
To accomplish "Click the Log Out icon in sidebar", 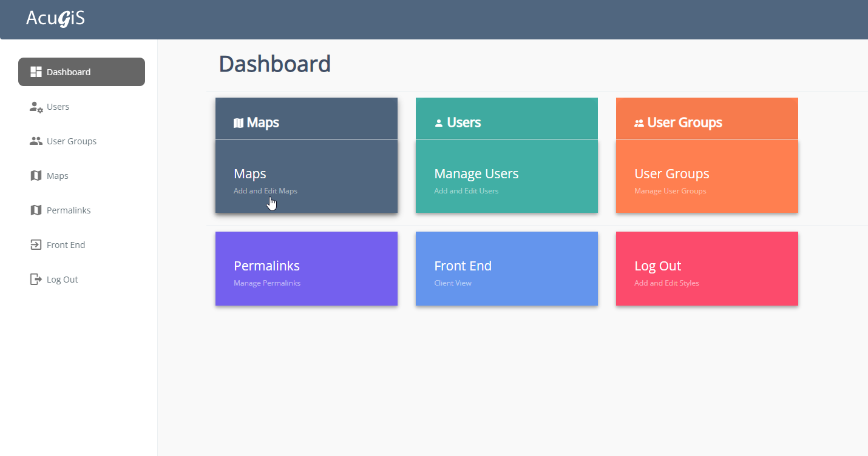I will tap(36, 280).
